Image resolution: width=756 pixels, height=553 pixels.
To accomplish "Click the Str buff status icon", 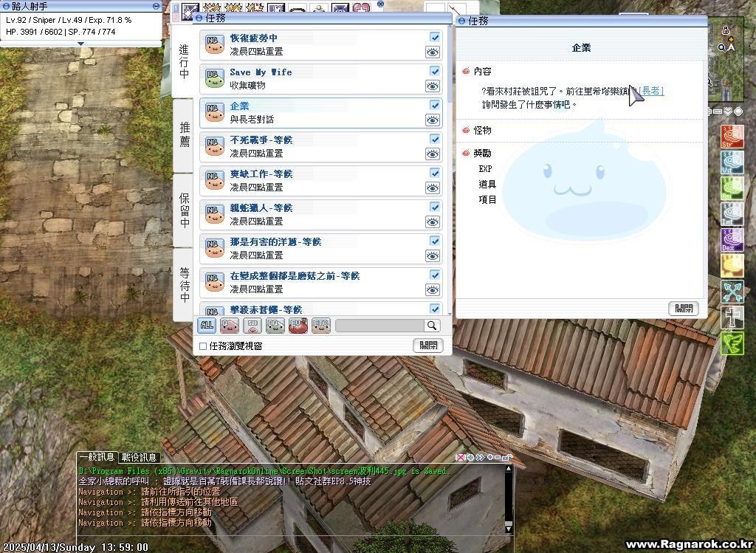I will tap(732, 137).
